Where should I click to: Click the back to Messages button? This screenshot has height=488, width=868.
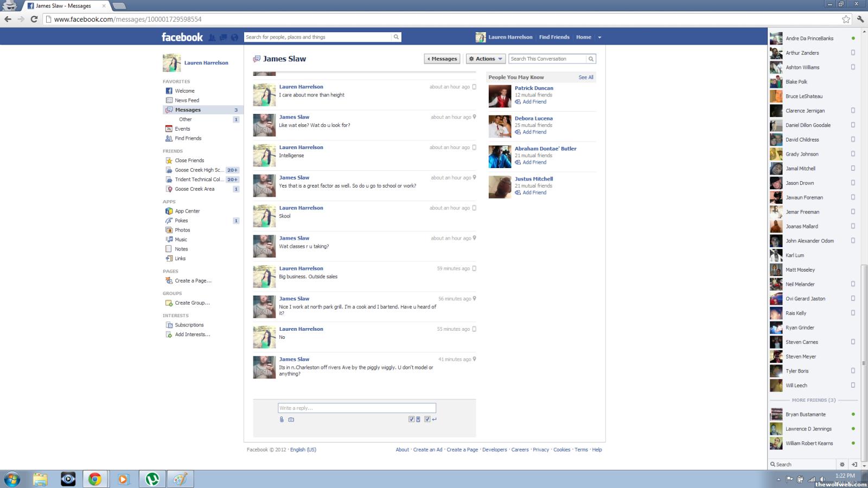[x=442, y=59]
